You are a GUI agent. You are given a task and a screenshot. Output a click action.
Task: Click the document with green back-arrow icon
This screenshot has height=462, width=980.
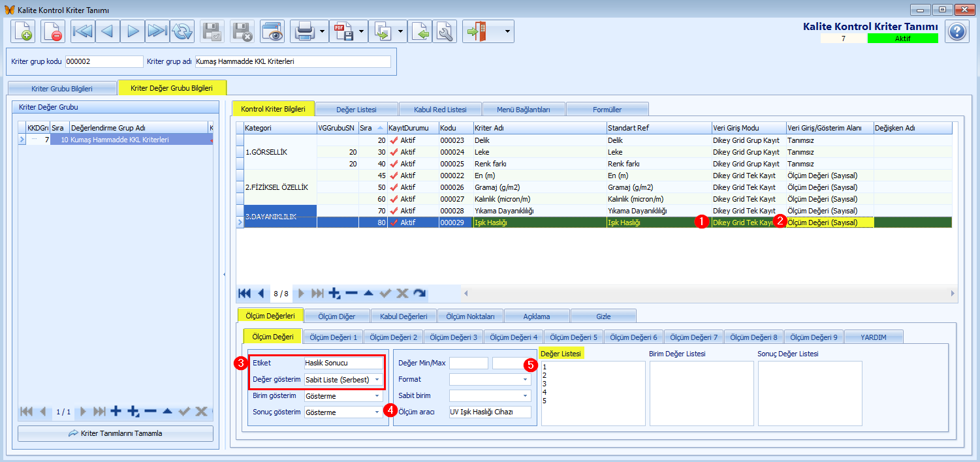[420, 31]
